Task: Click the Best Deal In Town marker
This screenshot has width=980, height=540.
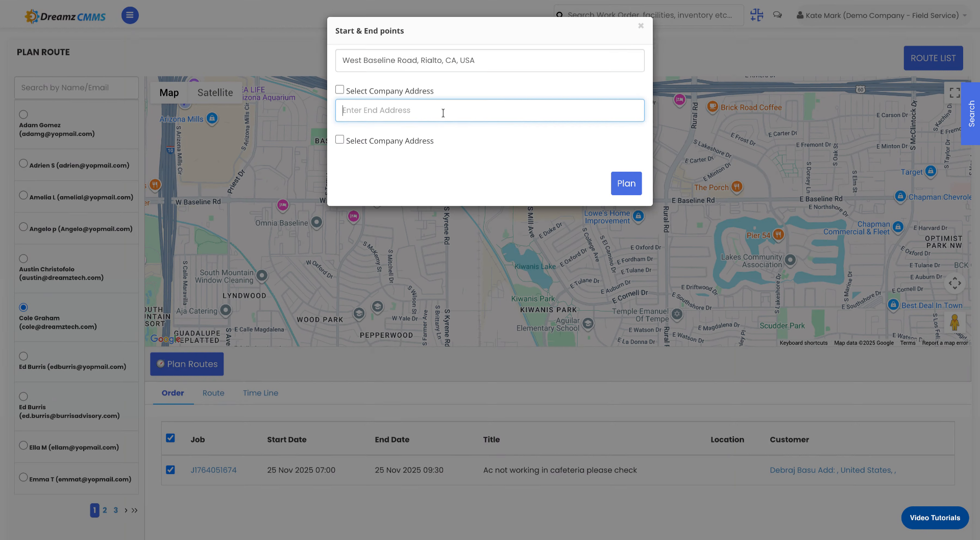Action: [893, 304]
